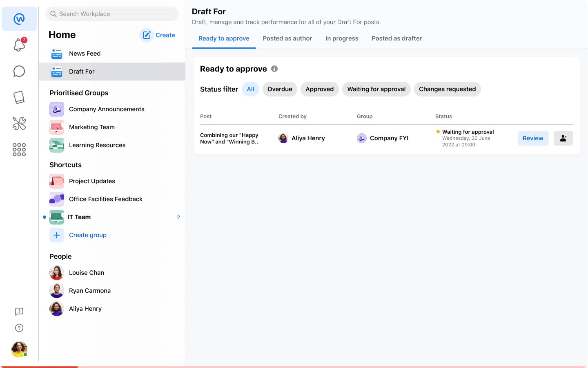Open the Notifications bell
Screen dimensions: 588x368
coord(19,45)
